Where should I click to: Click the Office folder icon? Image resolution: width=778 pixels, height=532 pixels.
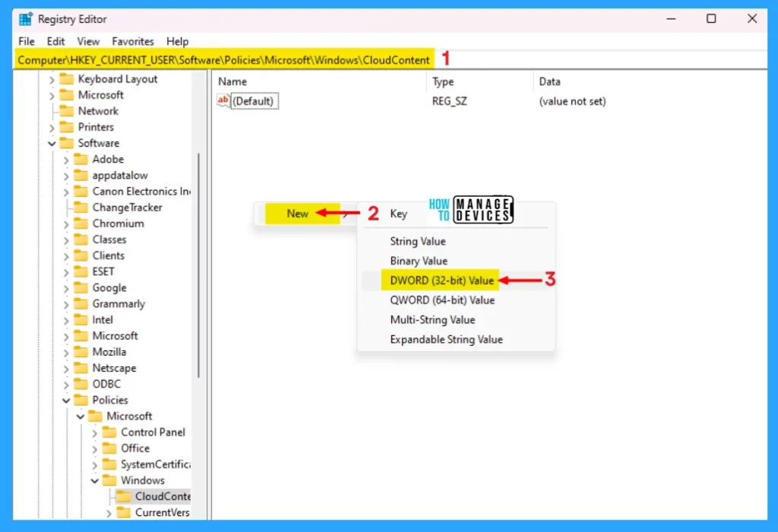coord(109,448)
